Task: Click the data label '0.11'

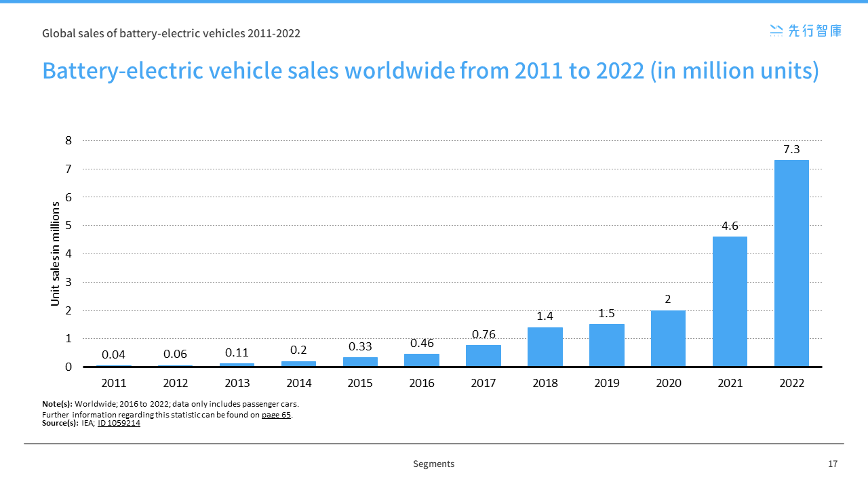Action: pyautogui.click(x=237, y=352)
